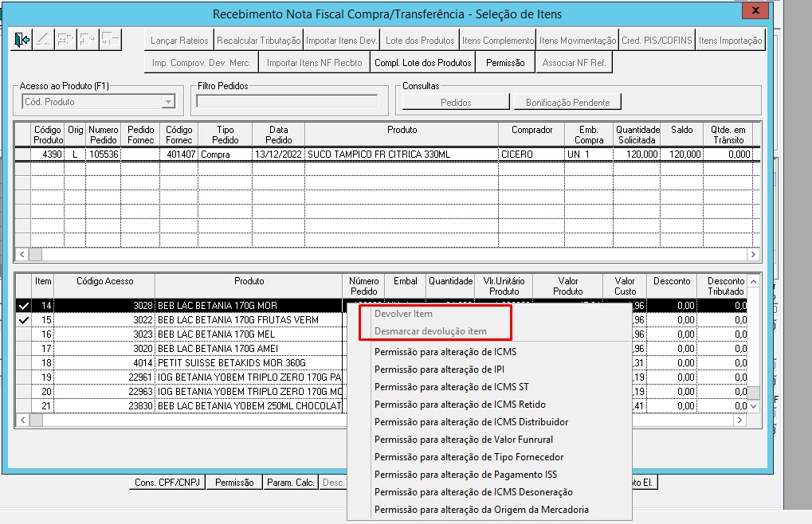Click order number 105536 cell
Screen dimensions: 812x524
(103, 154)
